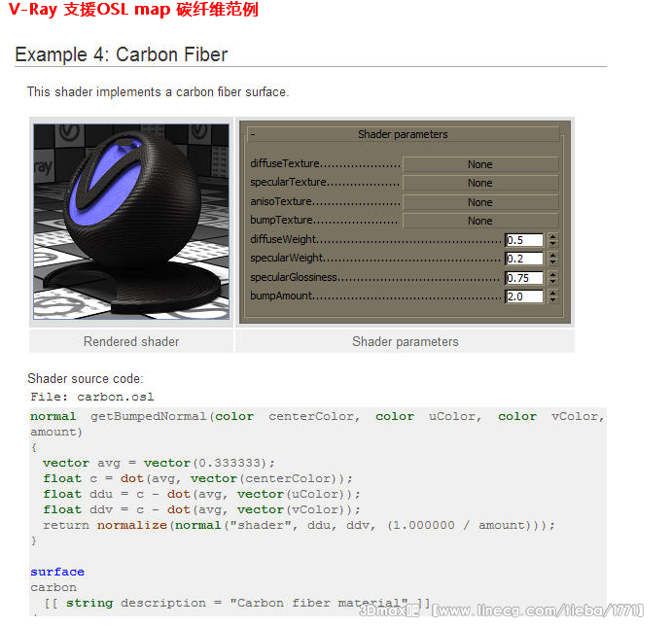672x627 pixels.
Task: Decrease specularGlossiness with the spinner down arrow
Action: (x=552, y=281)
